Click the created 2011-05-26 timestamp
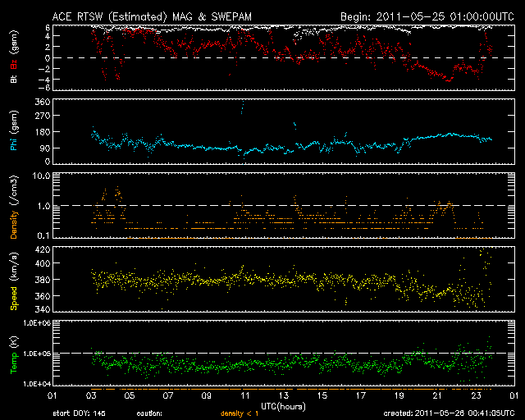Screen dimensions: 525x420 tap(449, 413)
